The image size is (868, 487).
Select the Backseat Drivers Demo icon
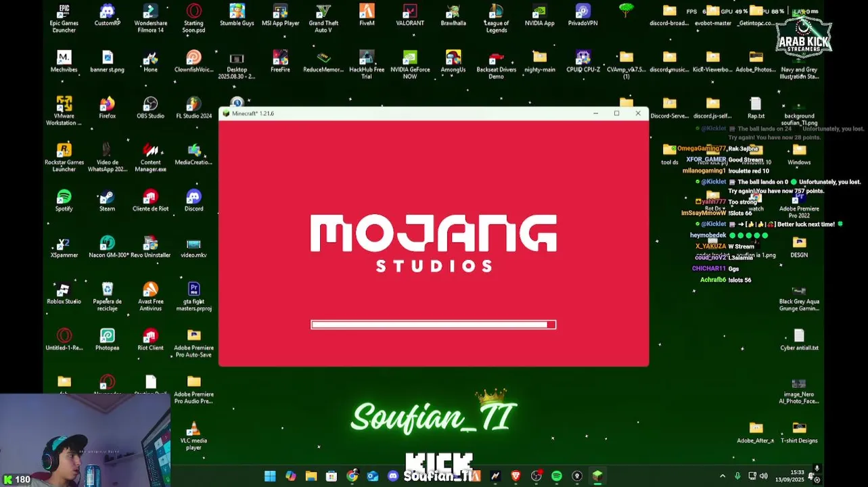pos(496,65)
